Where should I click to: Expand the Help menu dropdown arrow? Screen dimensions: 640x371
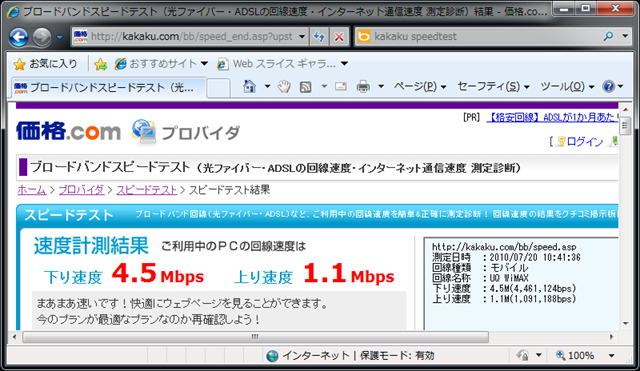(621, 87)
